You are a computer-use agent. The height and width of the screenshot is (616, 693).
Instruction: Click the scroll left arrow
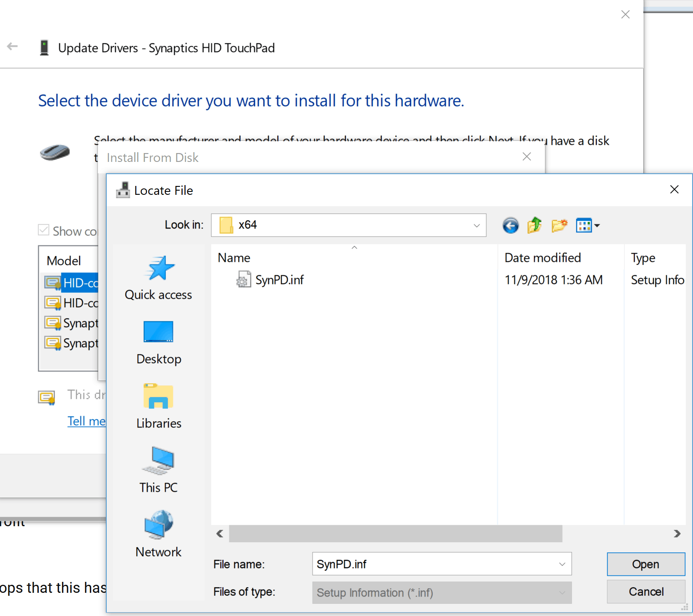click(220, 534)
